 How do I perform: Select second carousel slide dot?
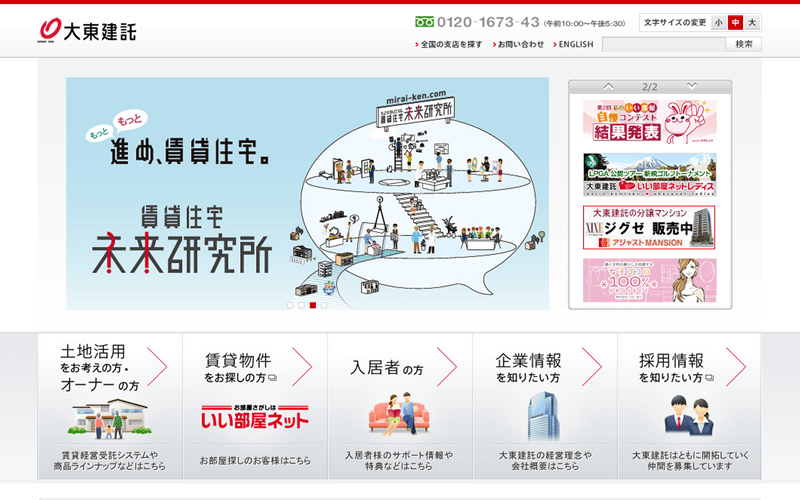(x=301, y=305)
